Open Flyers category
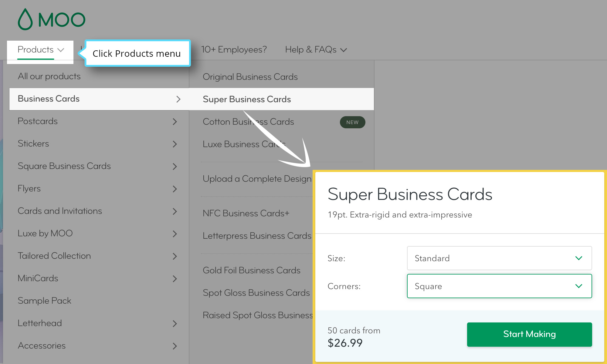 29,188
